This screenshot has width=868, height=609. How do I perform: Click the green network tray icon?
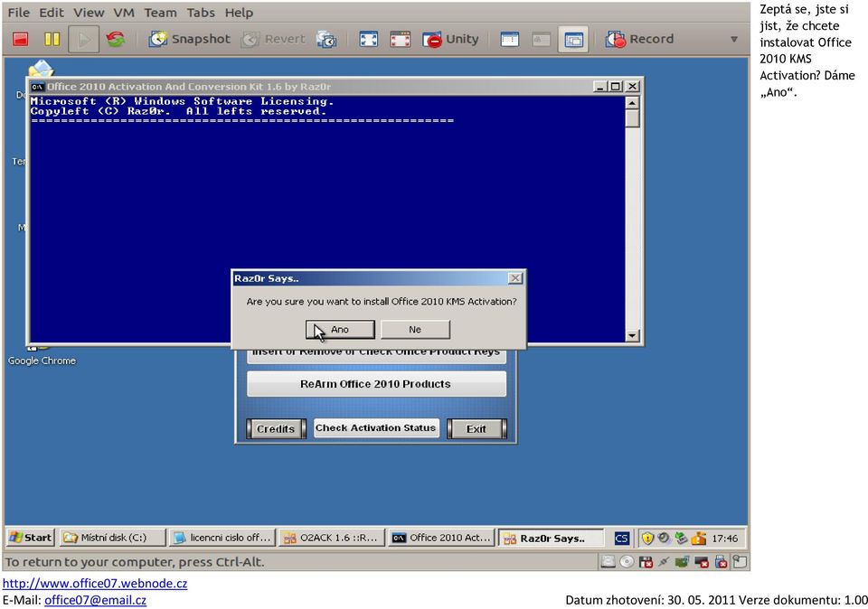tap(681, 538)
